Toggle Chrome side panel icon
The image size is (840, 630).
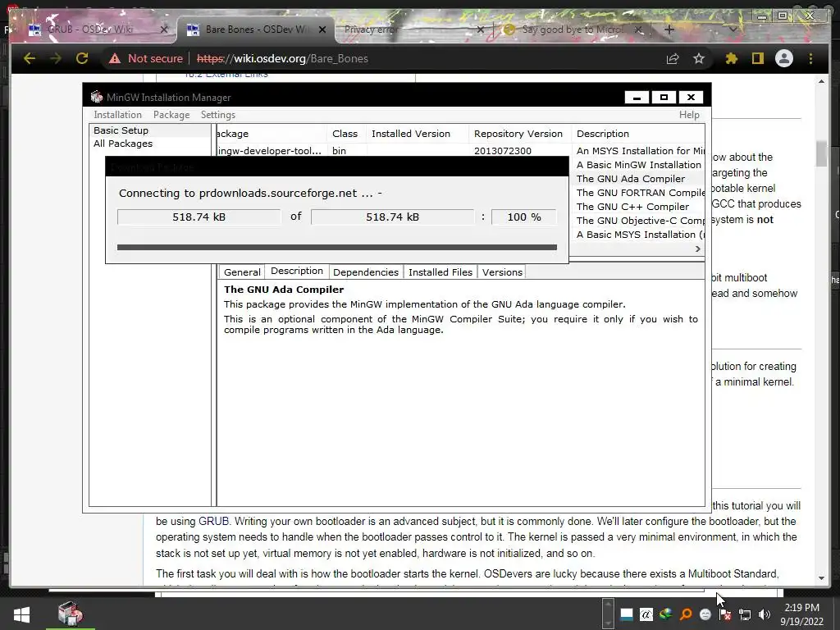tap(757, 58)
